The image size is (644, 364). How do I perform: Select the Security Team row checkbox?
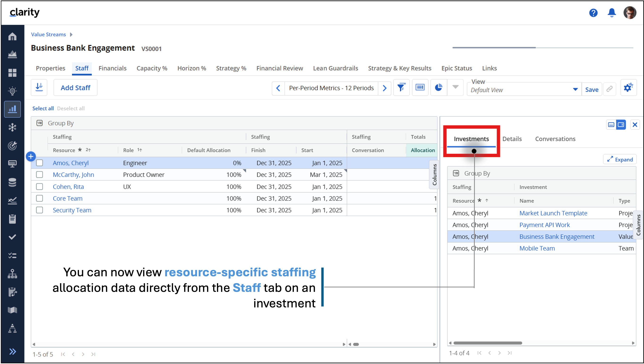(39, 210)
